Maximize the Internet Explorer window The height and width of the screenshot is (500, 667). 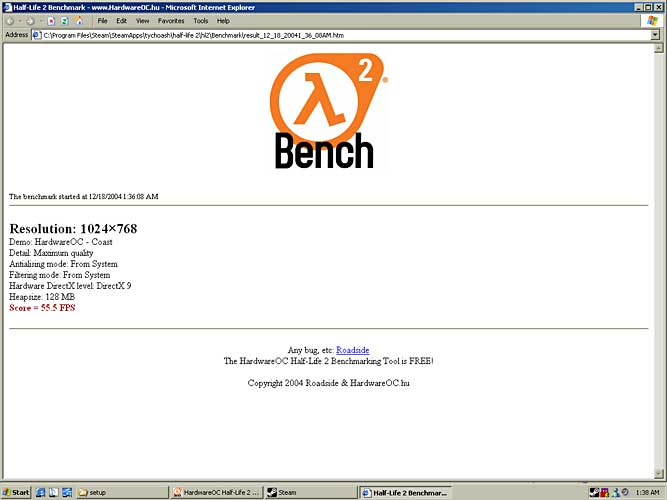pyautogui.click(x=648, y=7)
